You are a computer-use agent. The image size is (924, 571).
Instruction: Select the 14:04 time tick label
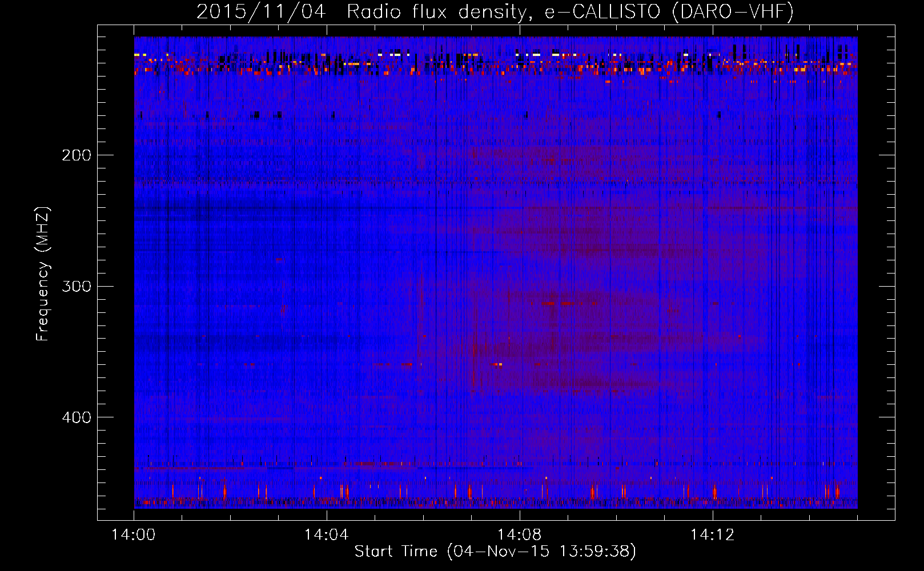tap(327, 534)
